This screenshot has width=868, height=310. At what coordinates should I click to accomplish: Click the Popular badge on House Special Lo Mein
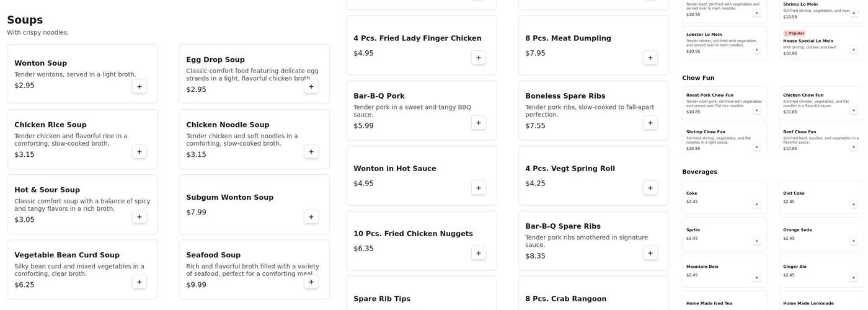coord(794,33)
